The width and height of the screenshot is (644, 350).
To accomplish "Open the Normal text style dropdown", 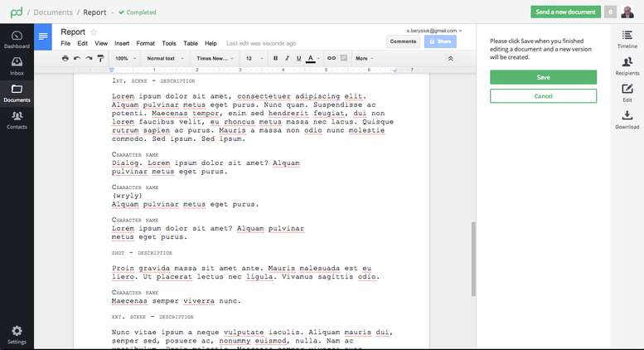I will point(165,58).
